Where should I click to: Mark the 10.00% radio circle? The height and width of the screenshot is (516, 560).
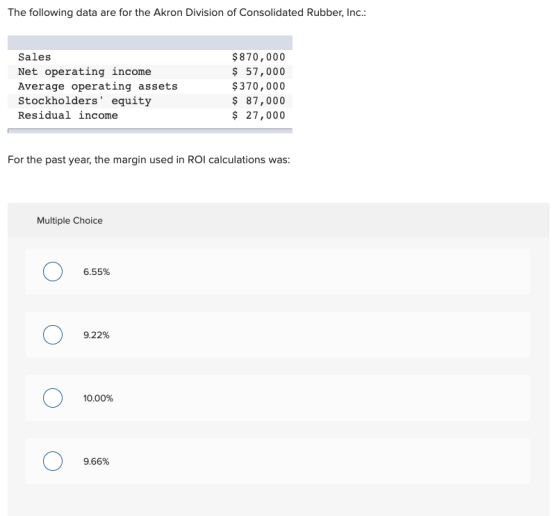pyautogui.click(x=53, y=398)
